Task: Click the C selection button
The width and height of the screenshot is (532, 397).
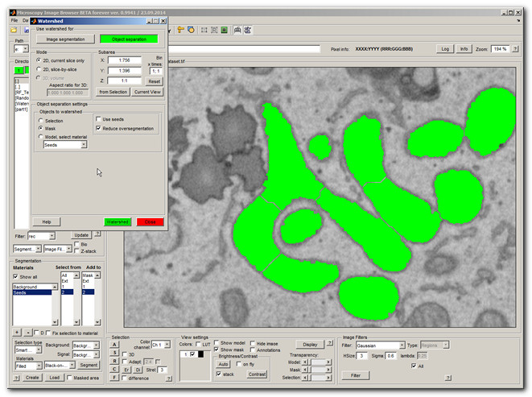Action: (x=115, y=369)
